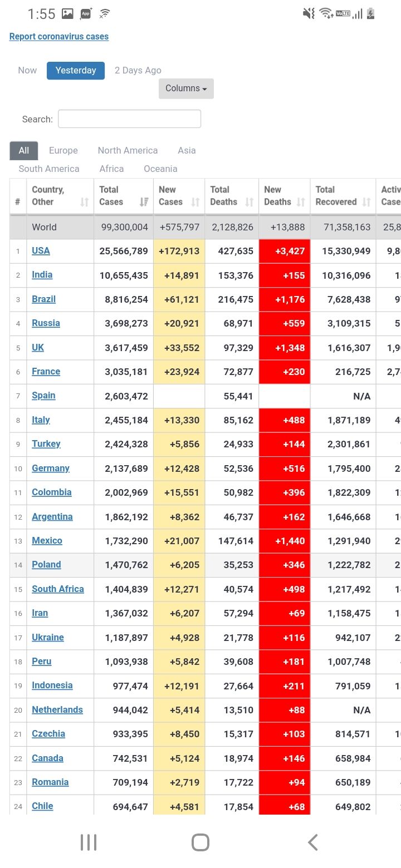The height and width of the screenshot is (868, 401).
Task: Focus the Search input field
Action: click(129, 119)
